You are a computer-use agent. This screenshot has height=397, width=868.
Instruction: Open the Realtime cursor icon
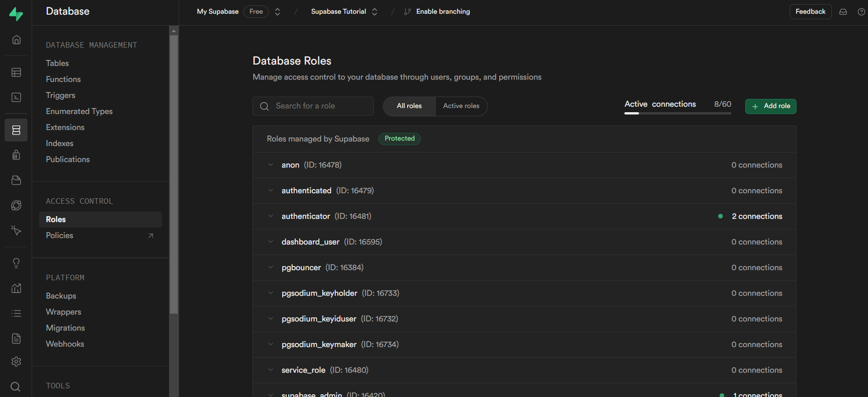16,230
